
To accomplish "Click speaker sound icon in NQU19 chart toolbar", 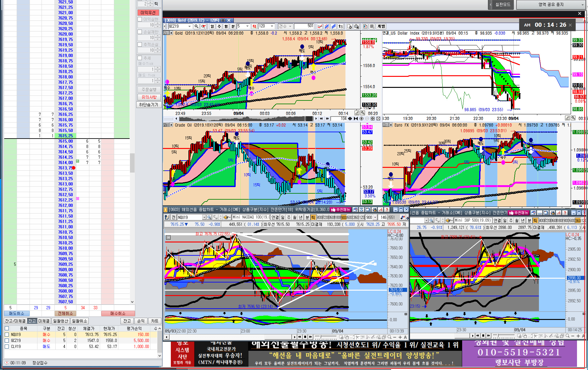I will point(226,217).
